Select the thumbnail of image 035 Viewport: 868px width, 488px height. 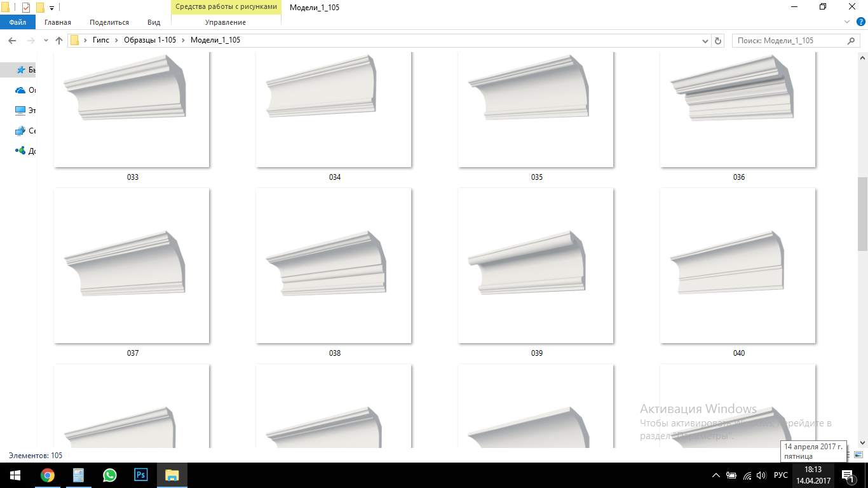536,109
